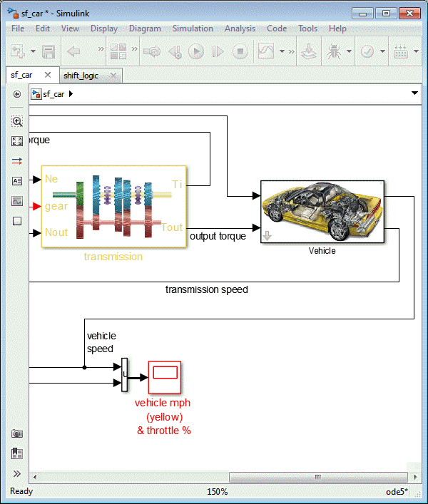Click the Image tool in the palette
The width and height of the screenshot is (428, 504).
[17, 201]
